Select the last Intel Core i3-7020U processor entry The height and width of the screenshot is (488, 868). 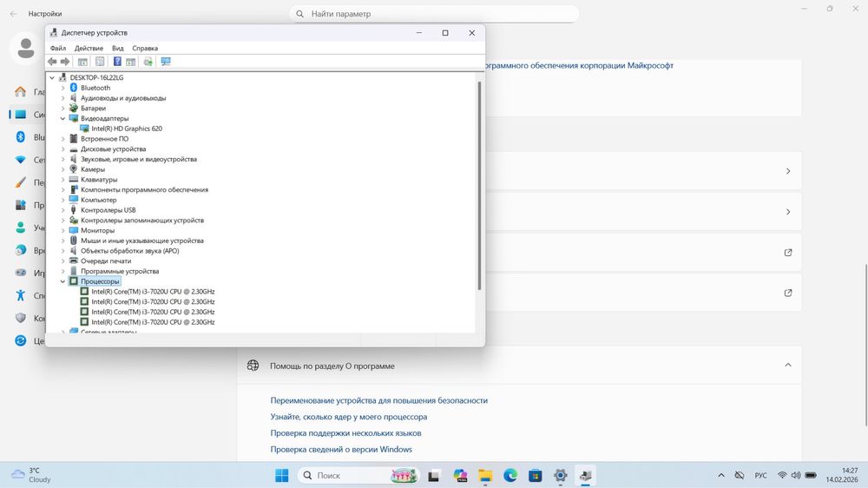tap(153, 322)
